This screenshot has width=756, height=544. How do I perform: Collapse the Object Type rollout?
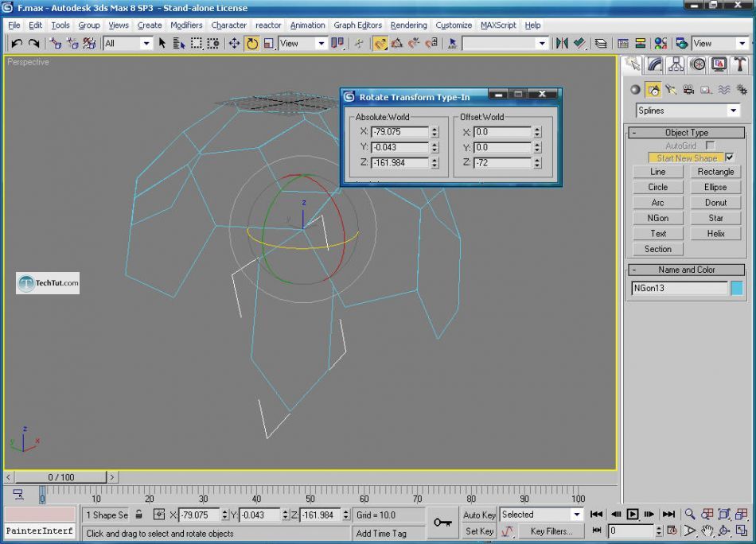(686, 133)
